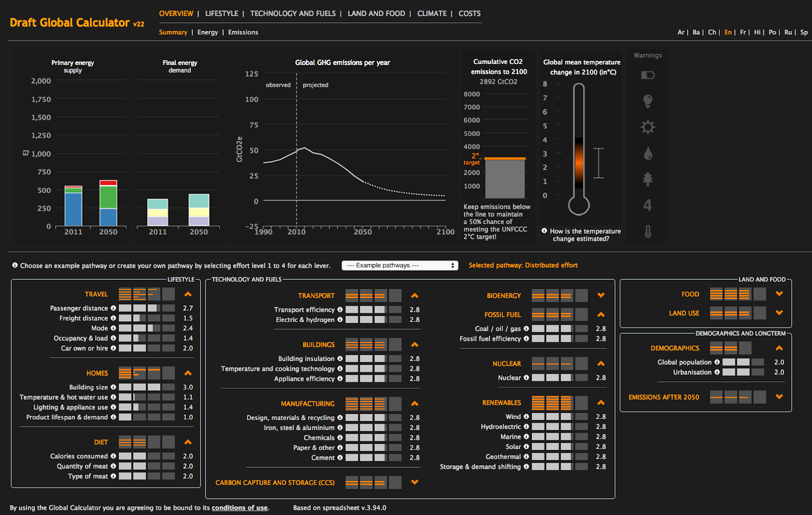
Task: Open the TECHNOLOGY AND FUELS tab
Action: [293, 14]
